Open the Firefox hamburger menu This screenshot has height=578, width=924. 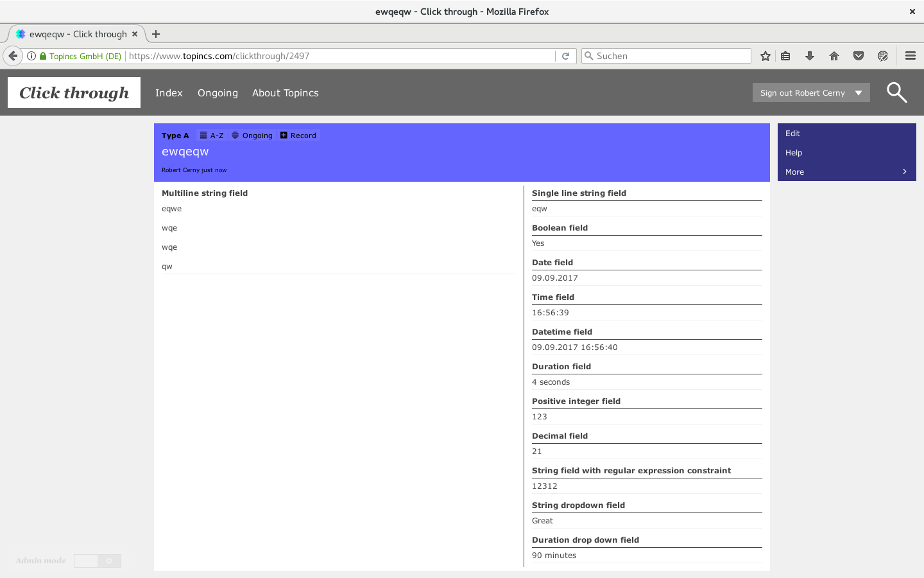pyautogui.click(x=910, y=56)
